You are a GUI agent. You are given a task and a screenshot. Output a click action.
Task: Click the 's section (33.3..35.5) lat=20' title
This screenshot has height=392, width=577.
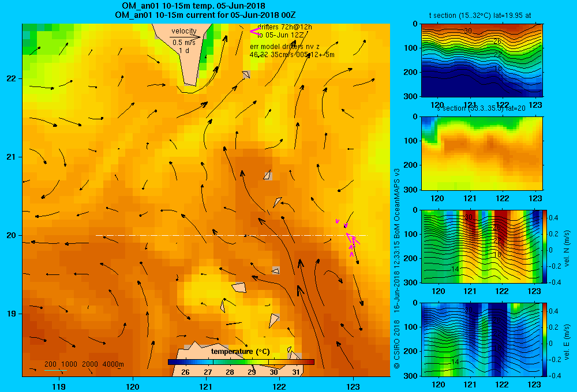click(481, 108)
